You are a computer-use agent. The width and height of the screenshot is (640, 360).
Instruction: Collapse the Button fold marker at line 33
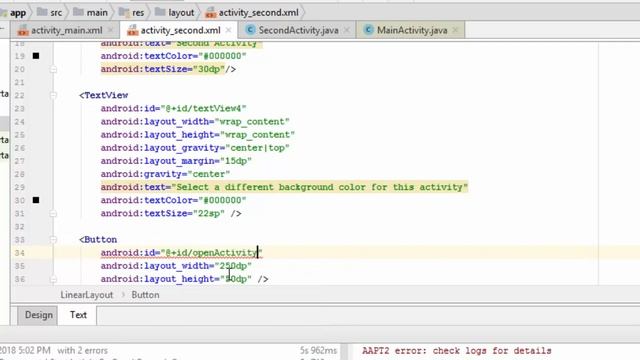pyautogui.click(x=53, y=240)
